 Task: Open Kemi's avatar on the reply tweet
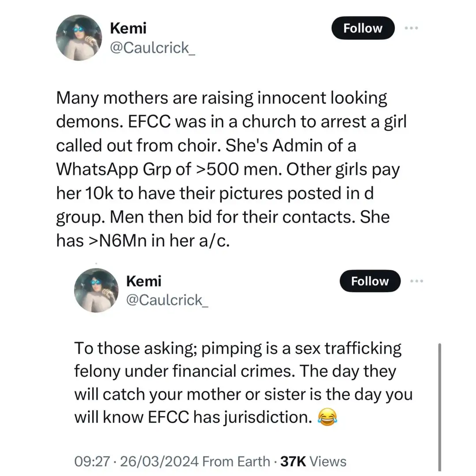96,290
